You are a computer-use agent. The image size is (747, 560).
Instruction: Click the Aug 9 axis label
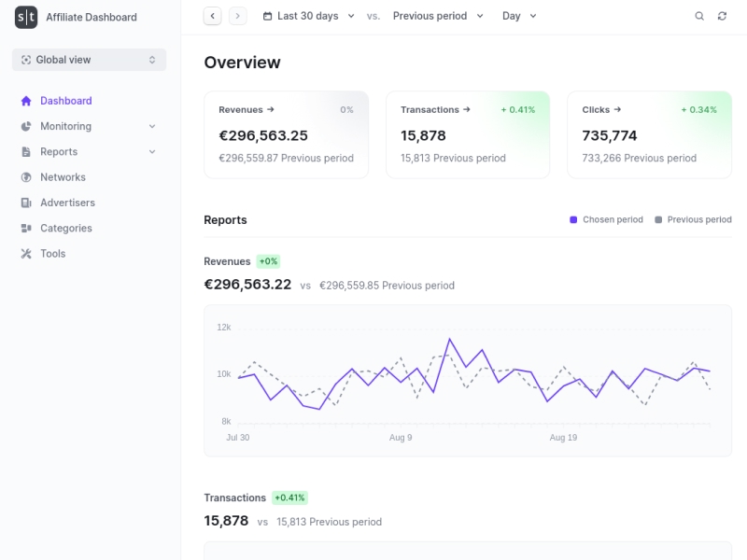(401, 438)
